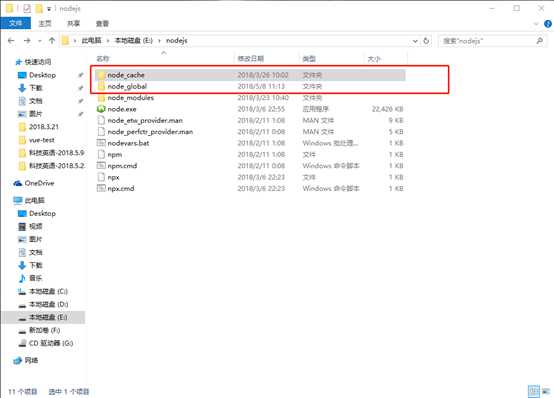Open 快速访问 in the navigation pane
Image resolution: width=554 pixels, height=398 pixels.
tap(38, 62)
